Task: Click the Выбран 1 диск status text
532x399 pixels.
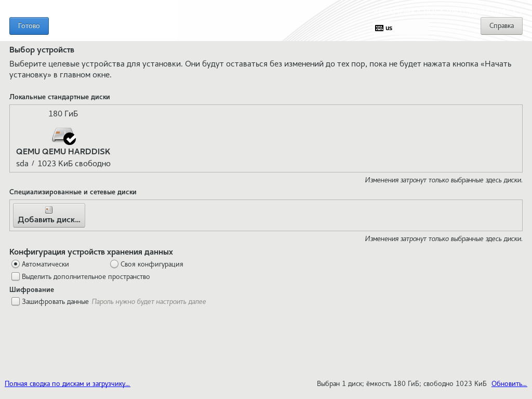Action: click(401, 384)
